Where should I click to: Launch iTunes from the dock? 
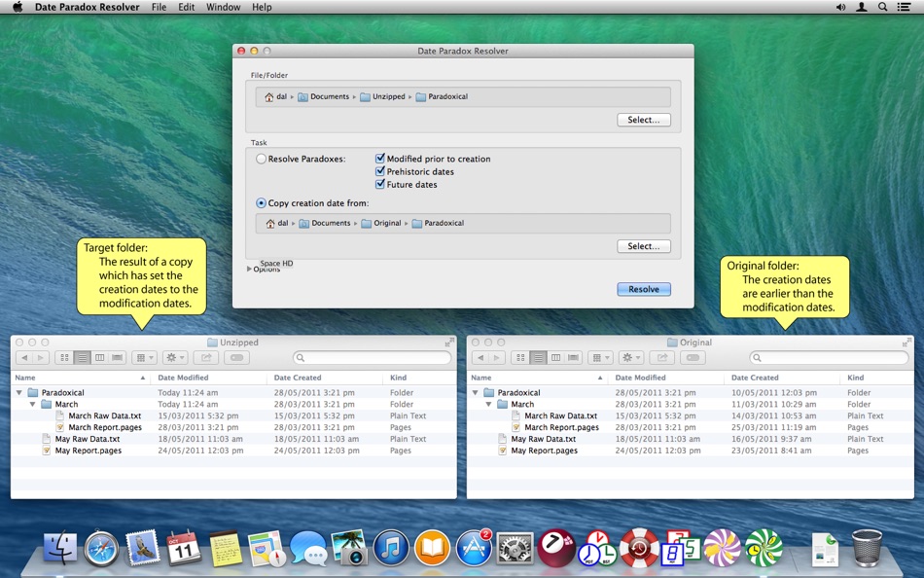tap(391, 549)
